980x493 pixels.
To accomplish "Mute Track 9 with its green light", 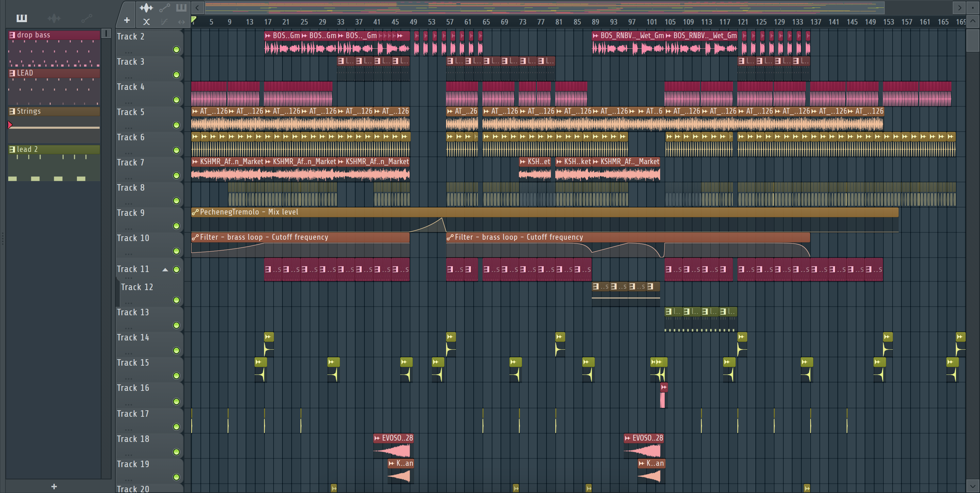I will (176, 226).
